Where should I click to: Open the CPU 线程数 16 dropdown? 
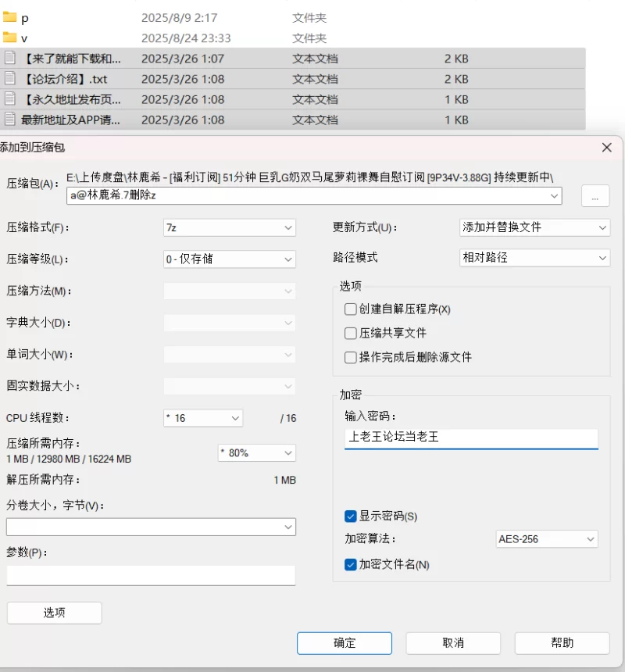(203, 418)
